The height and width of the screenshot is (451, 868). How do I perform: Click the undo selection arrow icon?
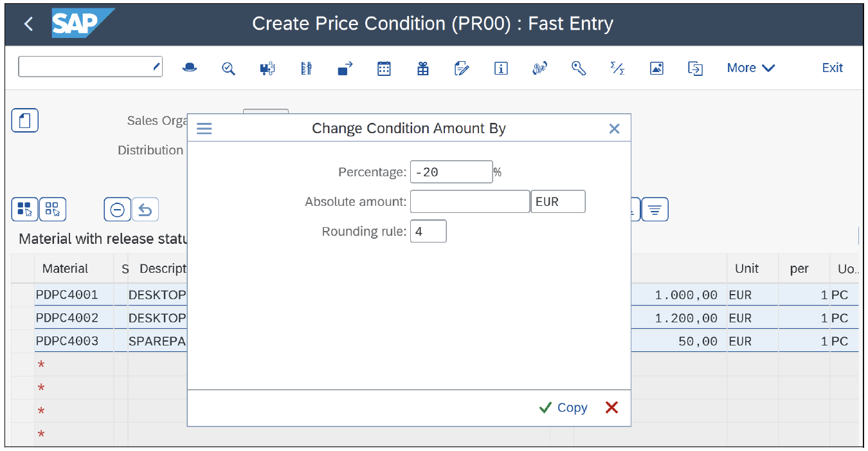coord(145,209)
